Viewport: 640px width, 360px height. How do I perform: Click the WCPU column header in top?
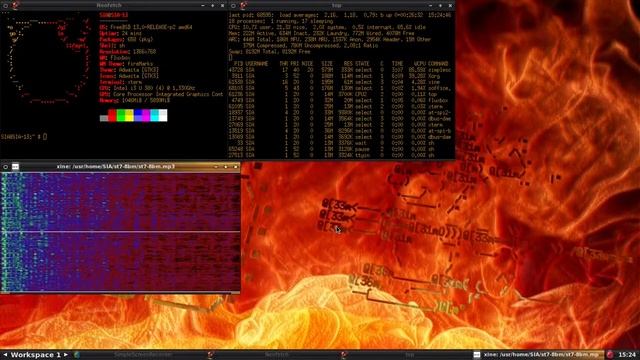click(420, 64)
